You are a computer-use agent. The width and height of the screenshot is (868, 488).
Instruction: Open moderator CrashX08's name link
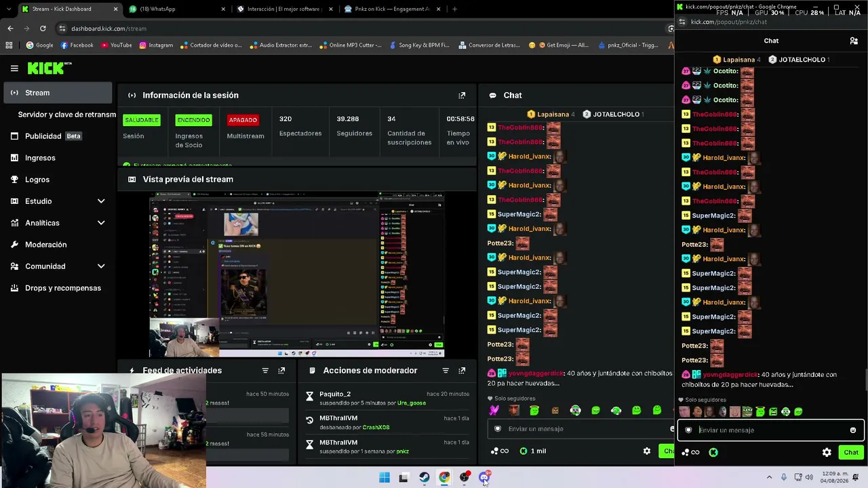click(x=376, y=428)
